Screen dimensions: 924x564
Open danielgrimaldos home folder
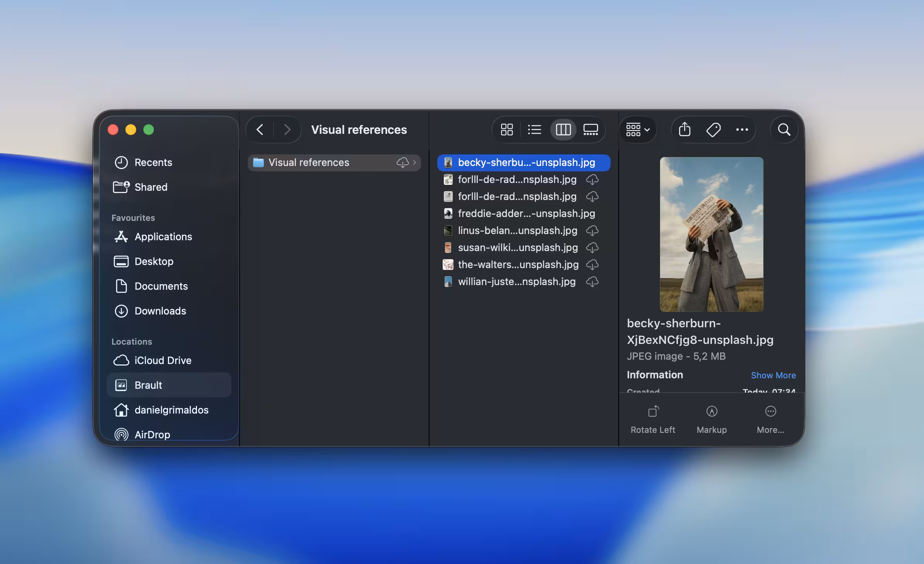click(x=169, y=410)
